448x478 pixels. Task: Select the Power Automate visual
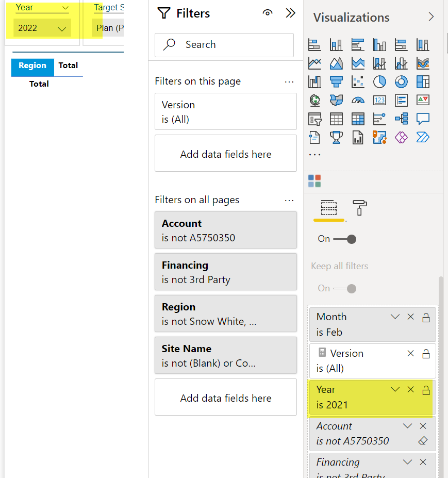(423, 138)
